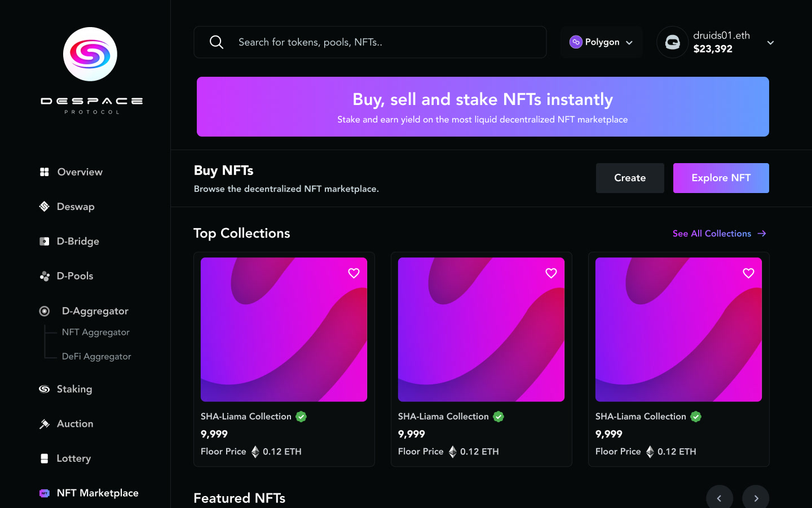Image resolution: width=812 pixels, height=508 pixels.
Task: Click the D-Pools bubbles icon
Action: (x=45, y=276)
